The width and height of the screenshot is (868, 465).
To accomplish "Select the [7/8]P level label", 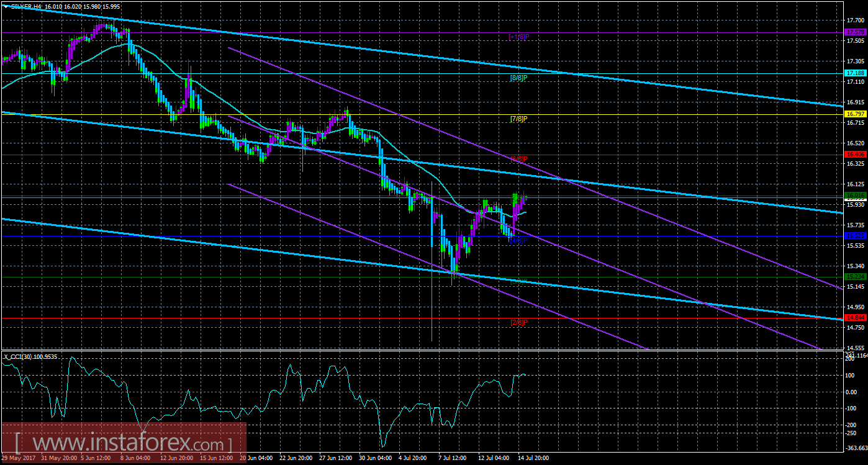I will (x=518, y=119).
